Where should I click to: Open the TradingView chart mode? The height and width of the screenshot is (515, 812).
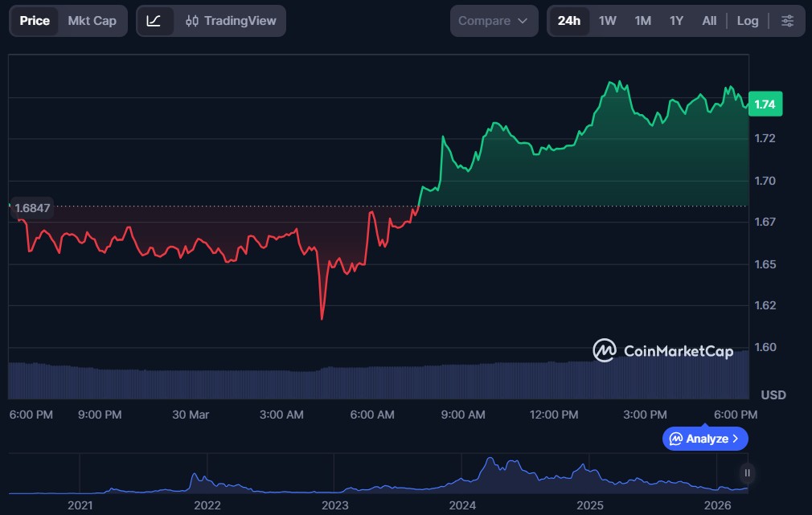(231, 21)
